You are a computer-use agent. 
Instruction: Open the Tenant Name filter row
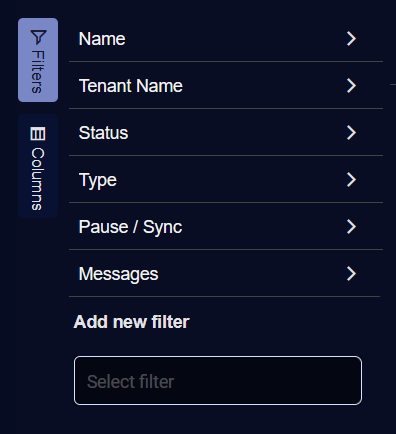coord(226,86)
